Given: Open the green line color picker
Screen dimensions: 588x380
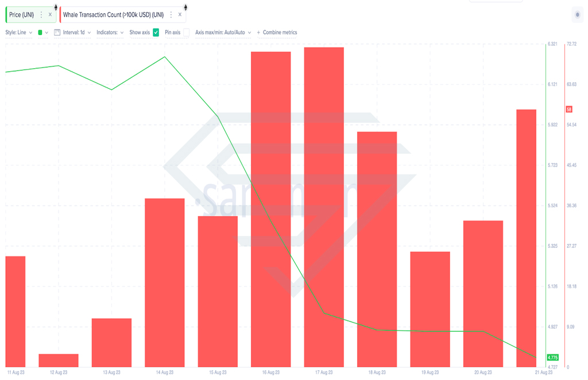Looking at the screenshot, I should (x=43, y=33).
